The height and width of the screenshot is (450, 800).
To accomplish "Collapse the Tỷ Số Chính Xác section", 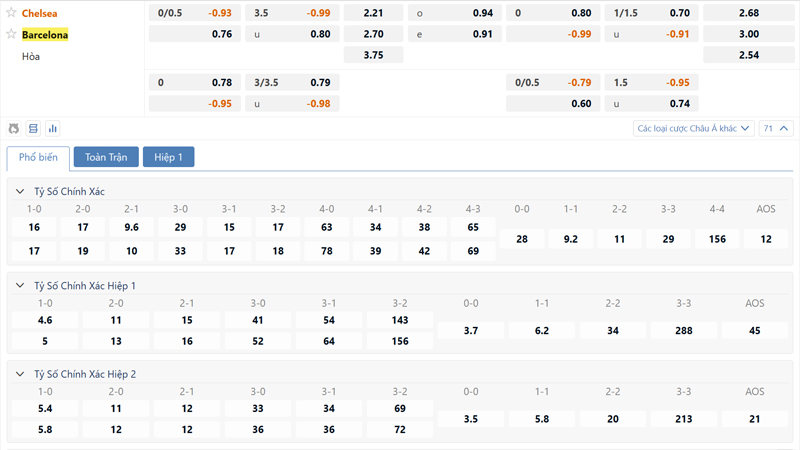I will (x=21, y=191).
